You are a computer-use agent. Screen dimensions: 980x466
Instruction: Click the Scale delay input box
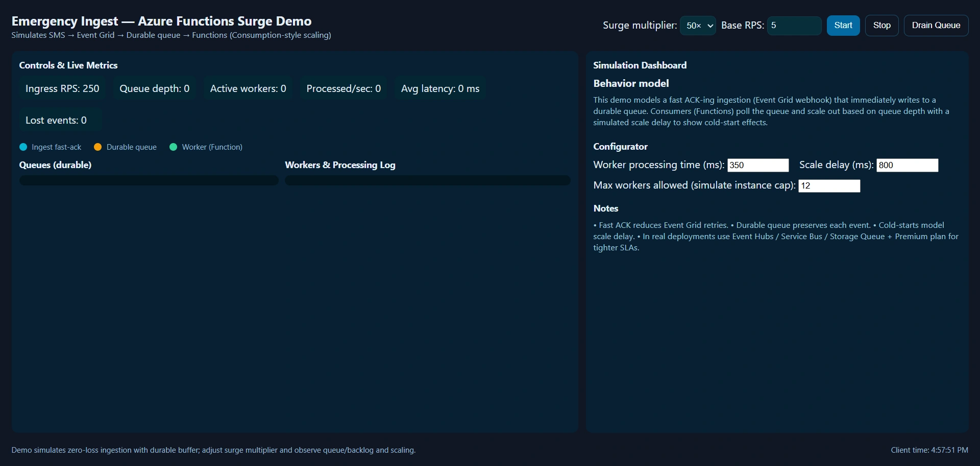907,165
